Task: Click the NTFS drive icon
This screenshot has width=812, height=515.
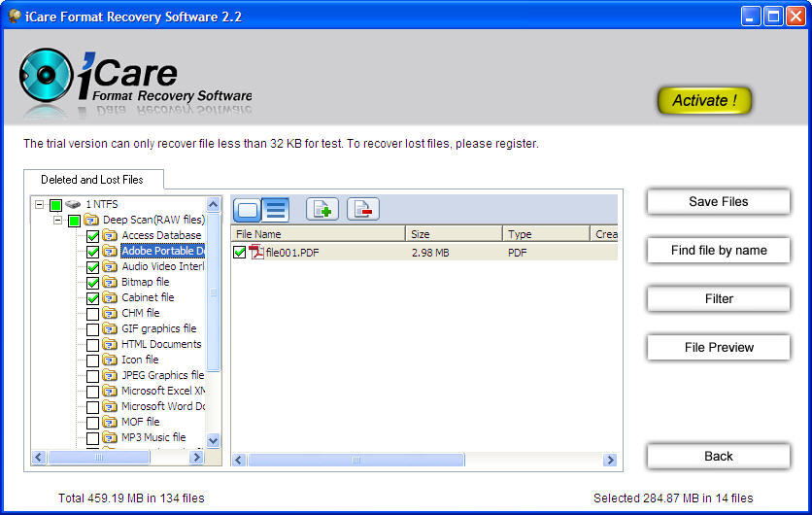Action: [x=74, y=204]
